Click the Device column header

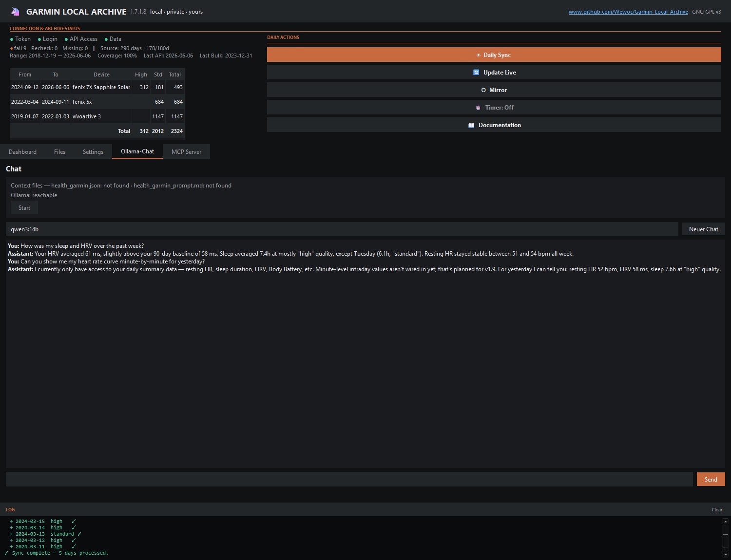(x=101, y=75)
